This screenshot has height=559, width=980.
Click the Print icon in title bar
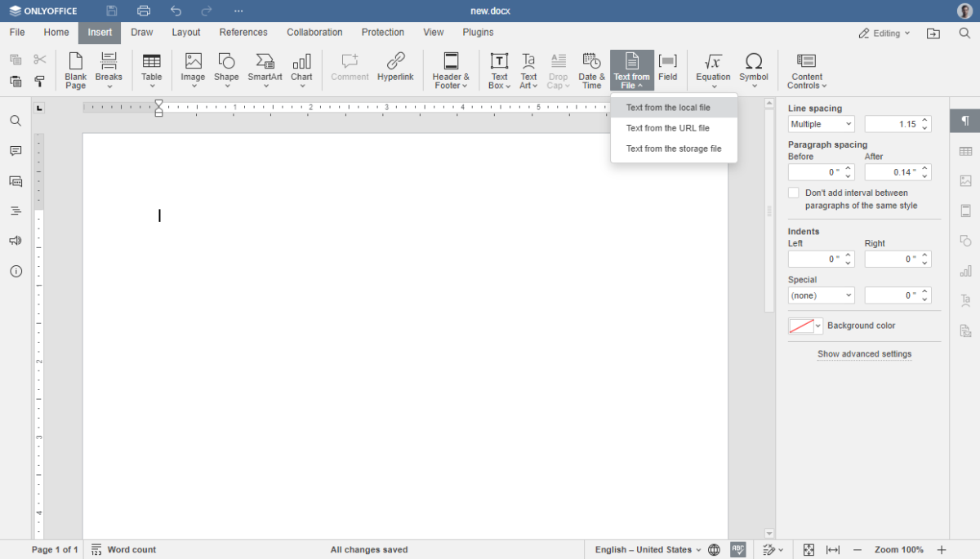pyautogui.click(x=144, y=11)
